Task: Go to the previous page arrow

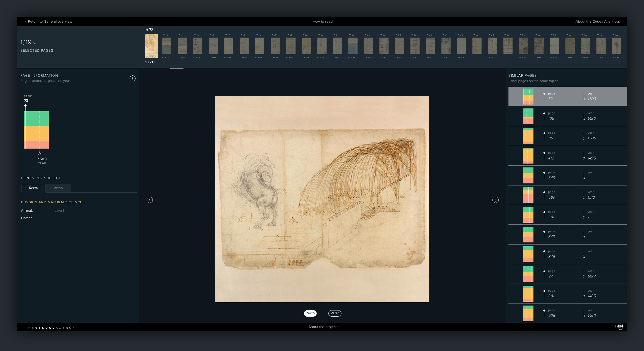Action: 149,200
